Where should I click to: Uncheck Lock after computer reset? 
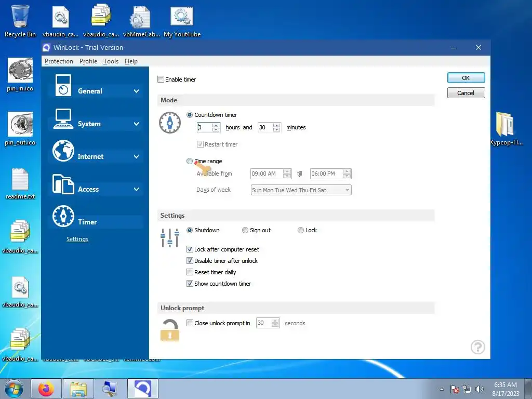[190, 249]
